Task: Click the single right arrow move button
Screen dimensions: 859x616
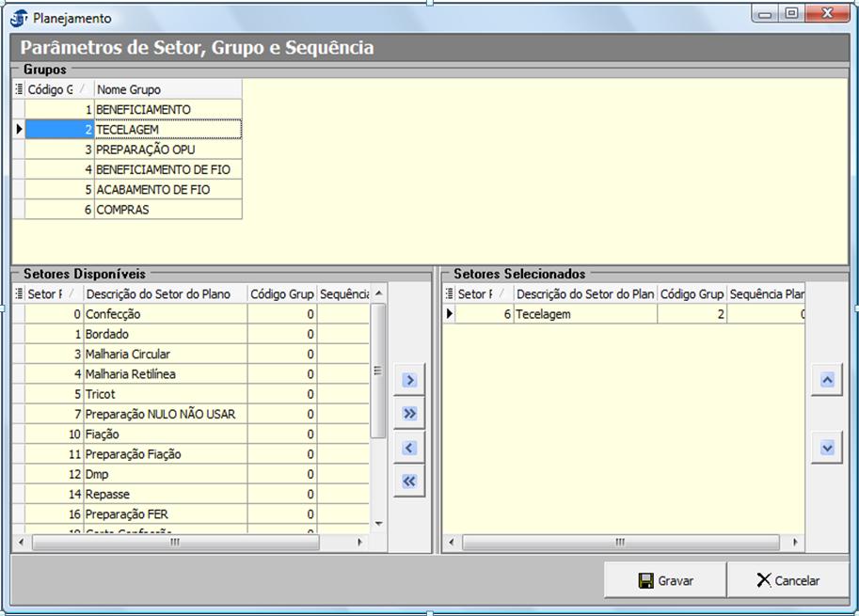Action: point(408,380)
